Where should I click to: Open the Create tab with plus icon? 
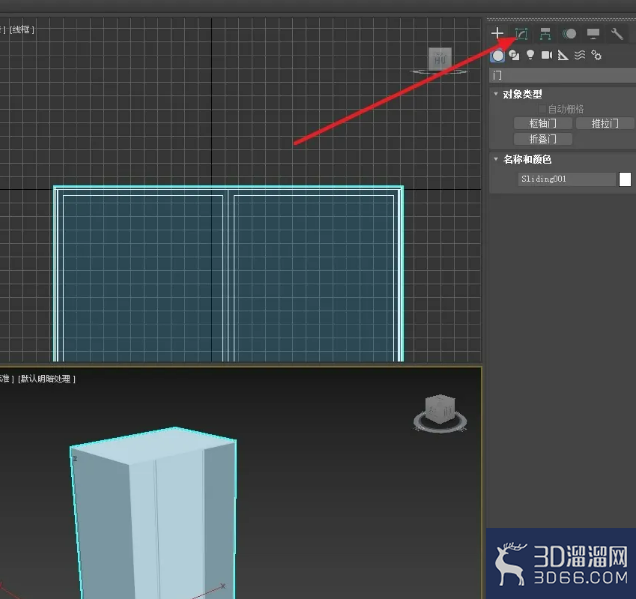tap(497, 33)
